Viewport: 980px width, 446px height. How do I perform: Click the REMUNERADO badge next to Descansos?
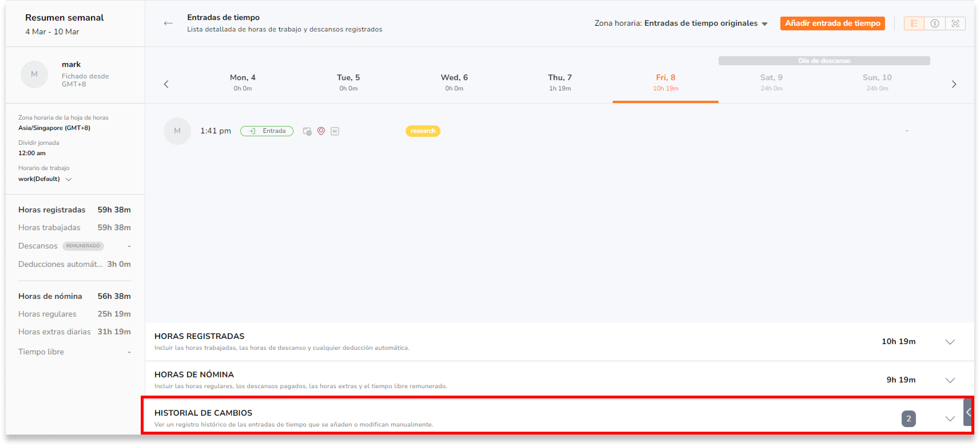83,246
